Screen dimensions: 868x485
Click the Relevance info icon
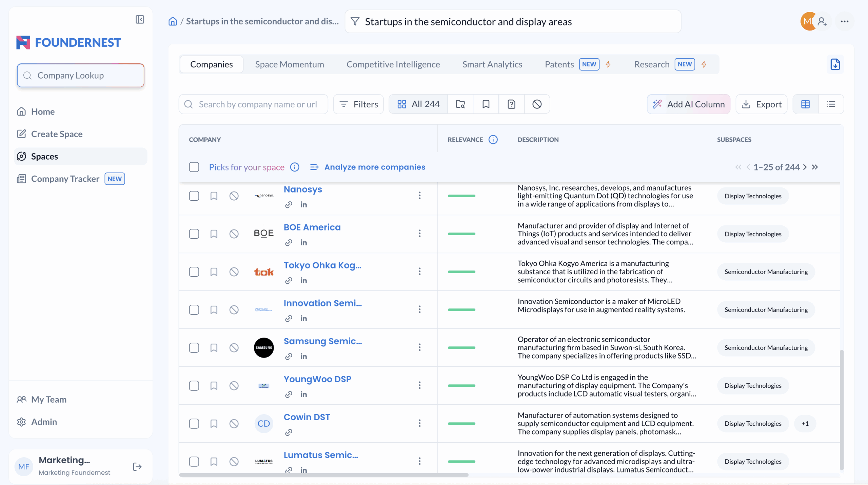(x=493, y=140)
